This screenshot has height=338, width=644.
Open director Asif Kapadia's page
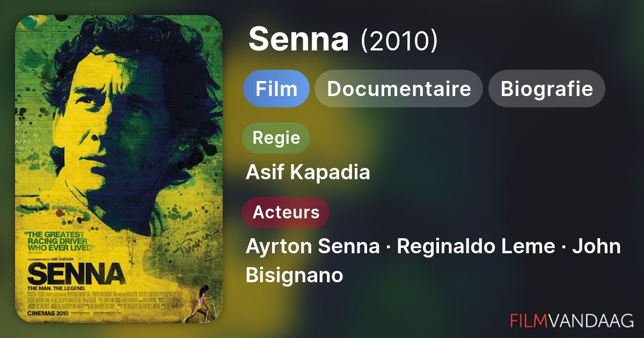click(x=308, y=172)
